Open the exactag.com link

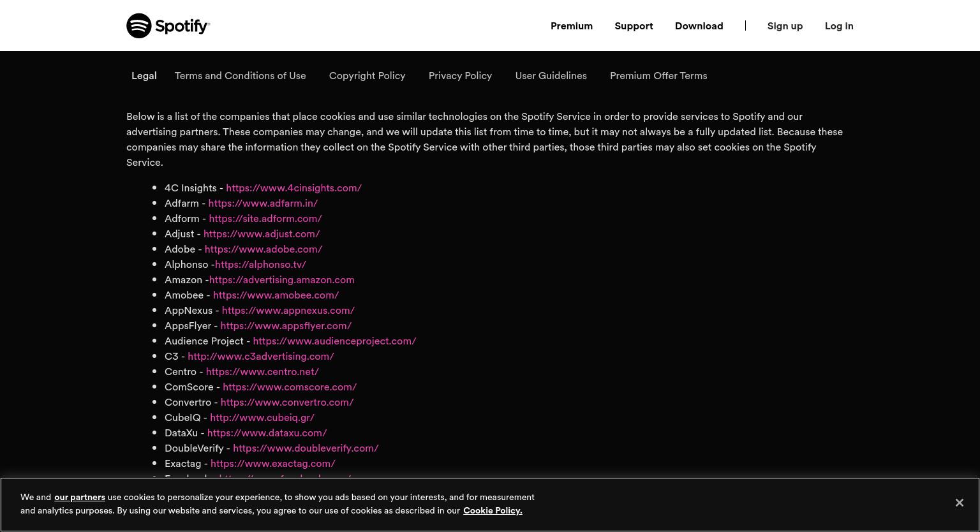[x=273, y=463]
